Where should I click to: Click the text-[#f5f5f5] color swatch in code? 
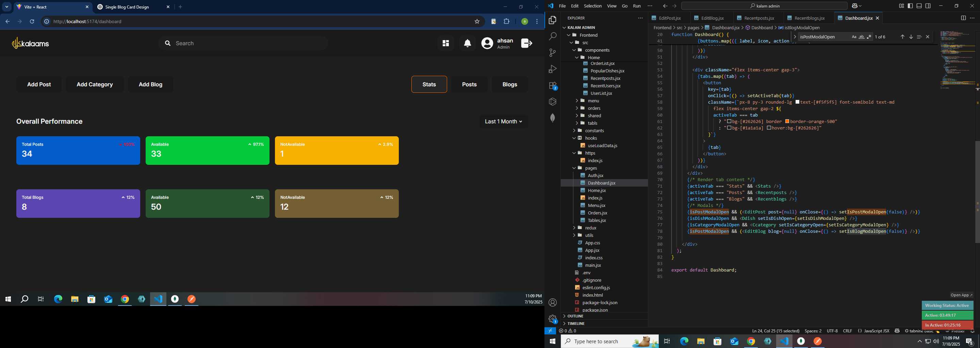coord(797,102)
